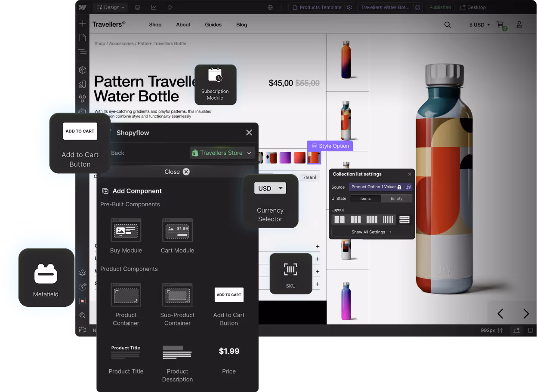The width and height of the screenshot is (537, 392).
Task: Open the Shop menu item
Action: 155,25
